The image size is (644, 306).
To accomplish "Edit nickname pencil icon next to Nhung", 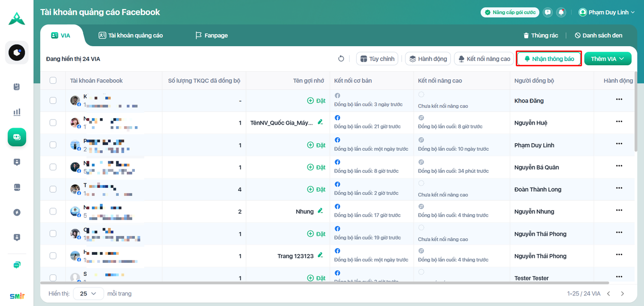I will (x=320, y=212).
